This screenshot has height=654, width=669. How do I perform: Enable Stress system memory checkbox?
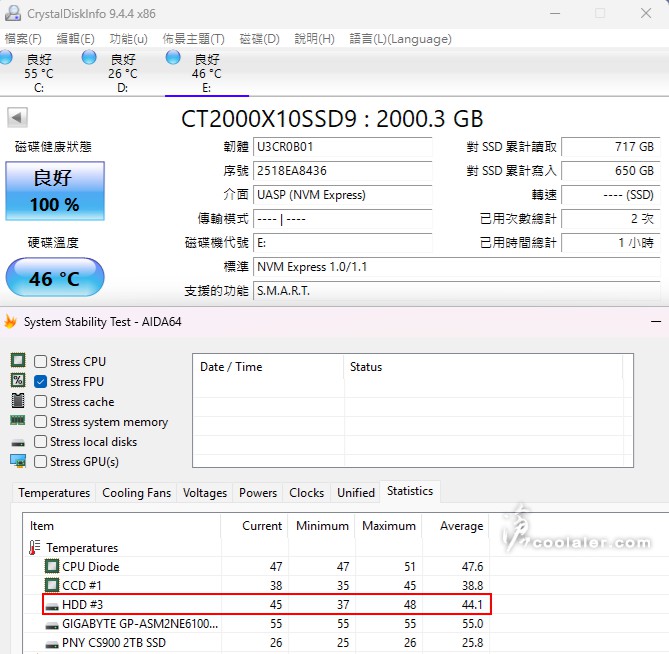41,421
